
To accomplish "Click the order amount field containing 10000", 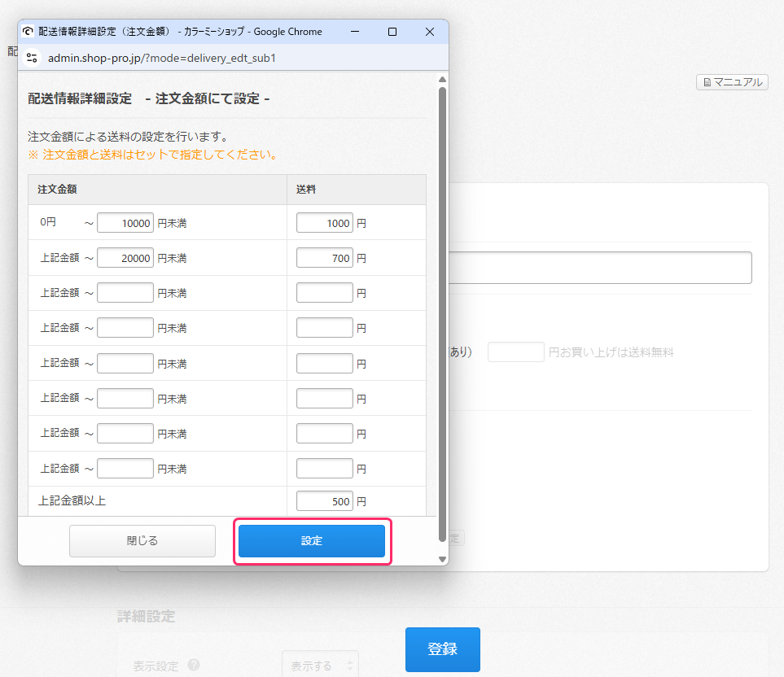I will (x=125, y=223).
